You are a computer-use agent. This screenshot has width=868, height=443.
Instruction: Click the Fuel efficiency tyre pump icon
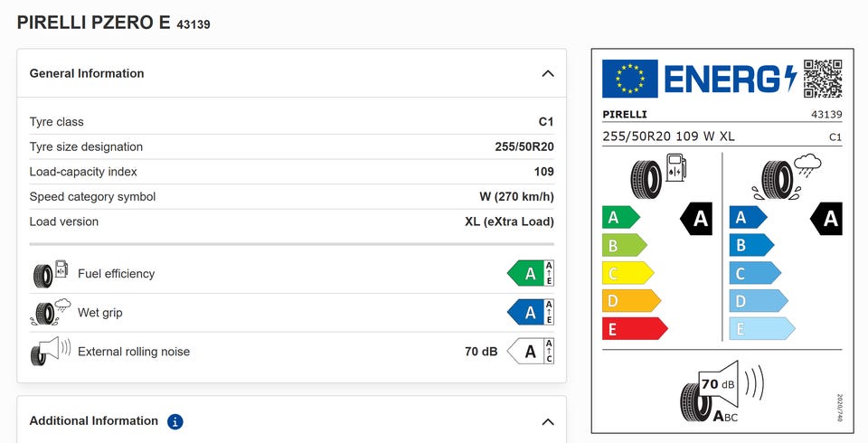(x=51, y=274)
